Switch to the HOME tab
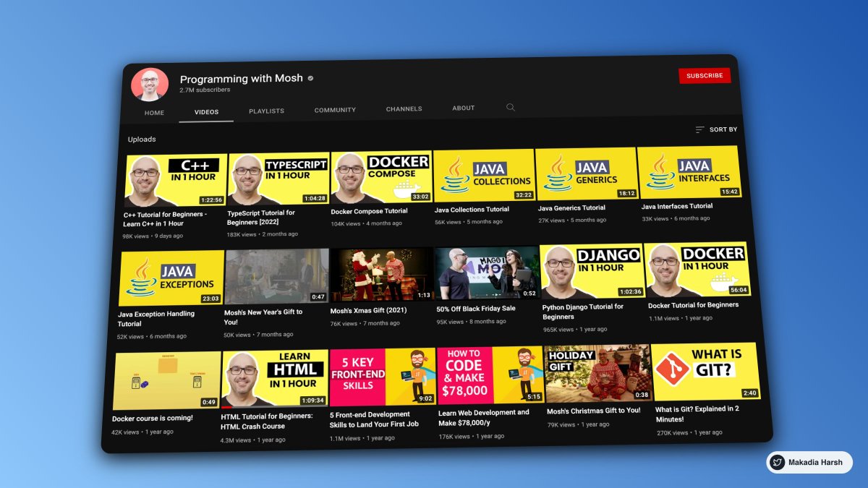868x488 pixels. click(154, 112)
